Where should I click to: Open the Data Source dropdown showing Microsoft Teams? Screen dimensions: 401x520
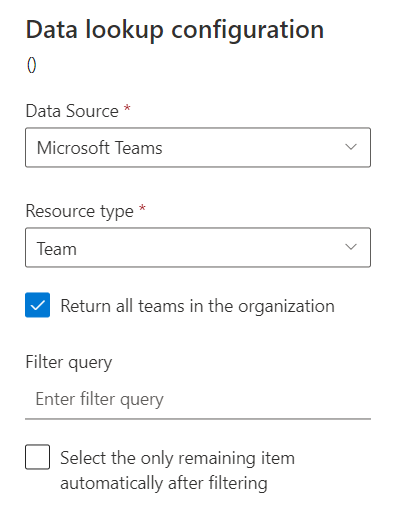(x=198, y=147)
